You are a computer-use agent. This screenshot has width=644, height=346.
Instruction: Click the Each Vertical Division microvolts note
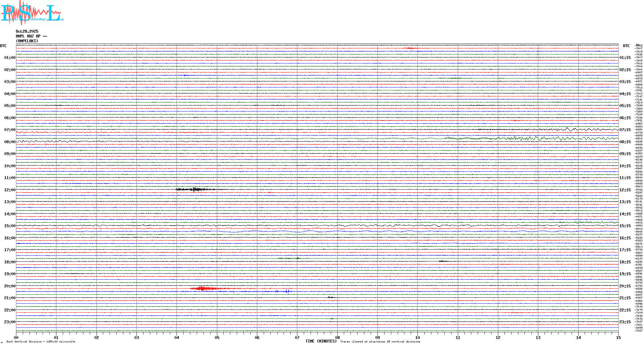pyautogui.click(x=41, y=342)
